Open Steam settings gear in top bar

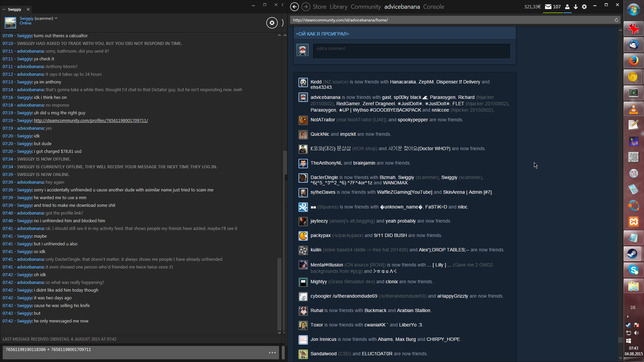[x=584, y=7]
